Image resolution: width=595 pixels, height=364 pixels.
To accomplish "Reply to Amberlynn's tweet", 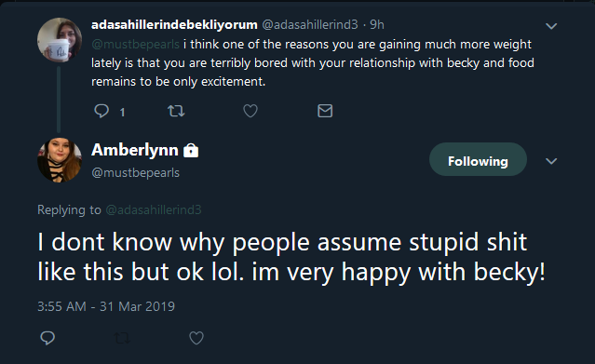I will [x=47, y=338].
